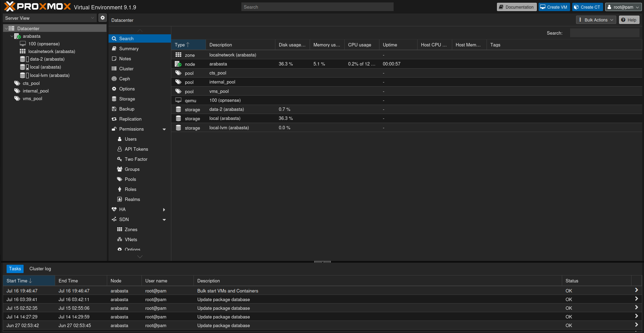The height and width of the screenshot is (333, 644).
Task: Sort by the CPU usage column header
Action: [362, 45]
